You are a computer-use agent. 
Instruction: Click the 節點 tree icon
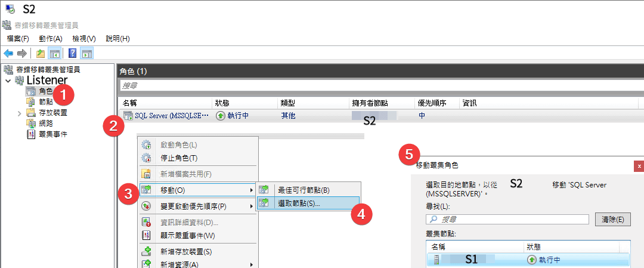click(31, 101)
